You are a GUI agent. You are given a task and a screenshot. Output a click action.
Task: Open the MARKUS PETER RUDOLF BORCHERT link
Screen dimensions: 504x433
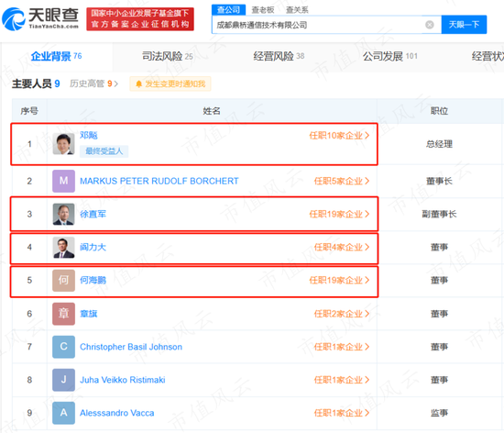(159, 181)
